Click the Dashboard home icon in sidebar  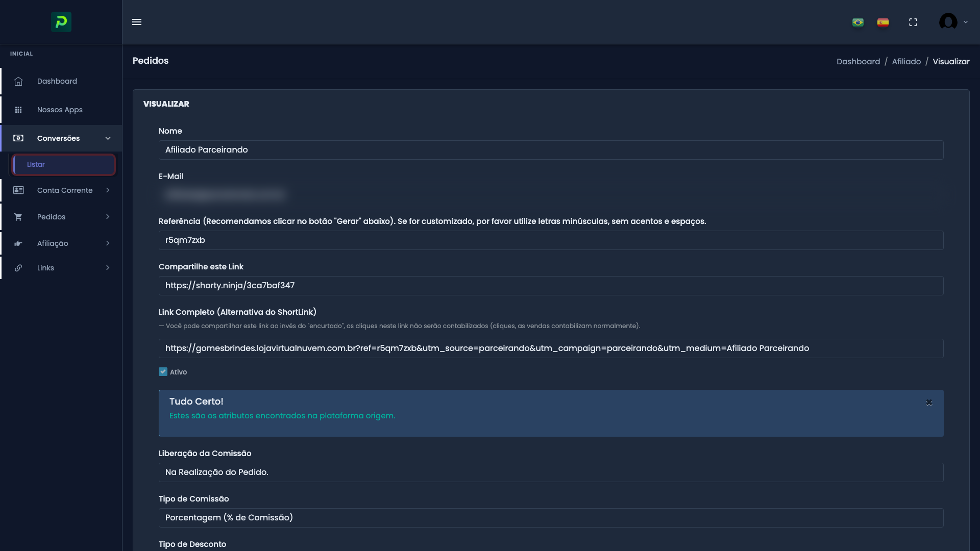[x=18, y=82]
